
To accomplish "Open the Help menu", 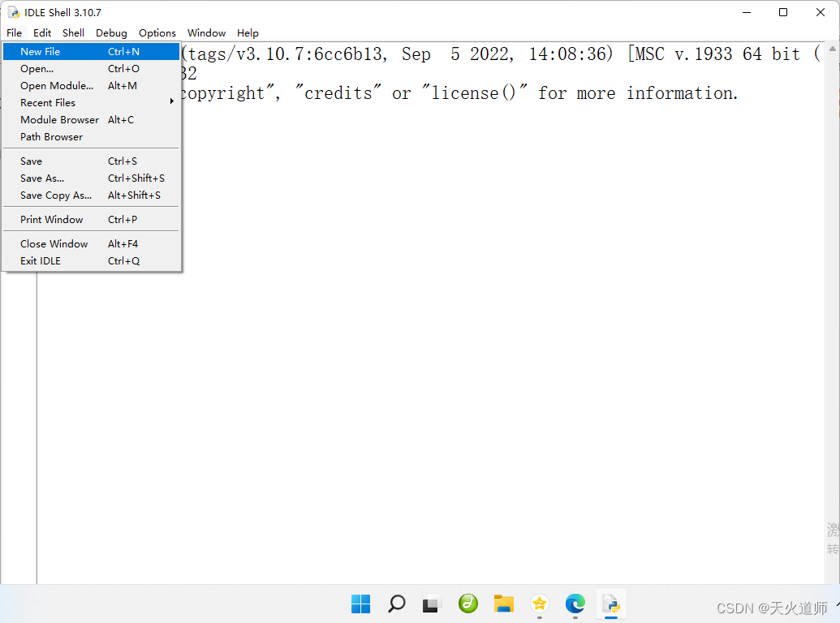I will pos(248,32).
